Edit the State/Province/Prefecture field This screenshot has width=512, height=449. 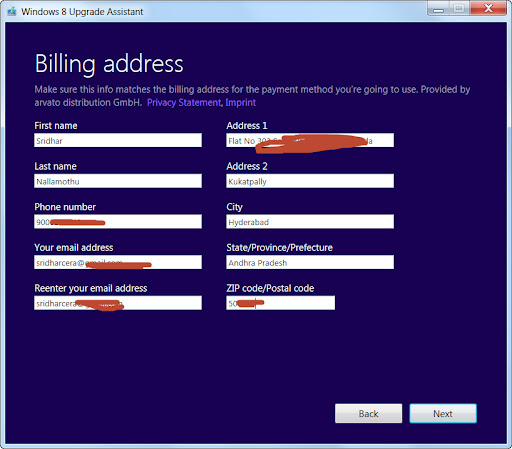pyautogui.click(x=310, y=262)
